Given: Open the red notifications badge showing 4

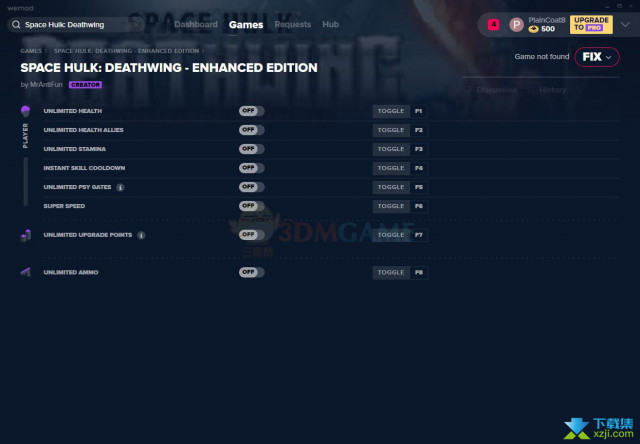Looking at the screenshot, I should click(x=493, y=25).
